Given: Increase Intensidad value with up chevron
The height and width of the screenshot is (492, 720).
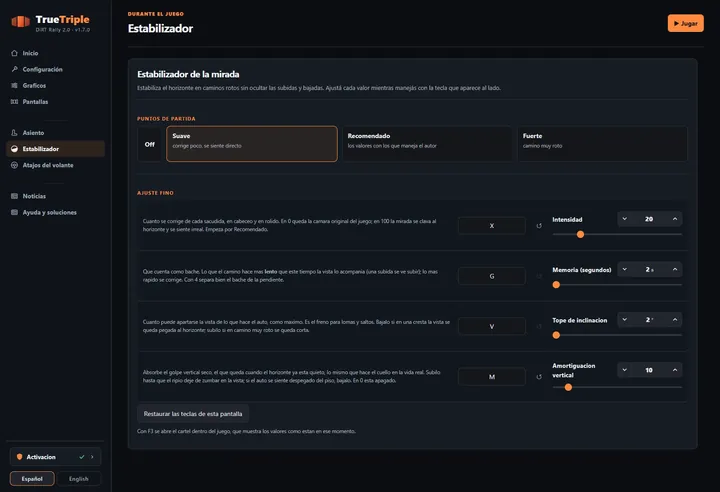Looking at the screenshot, I should coord(675,219).
